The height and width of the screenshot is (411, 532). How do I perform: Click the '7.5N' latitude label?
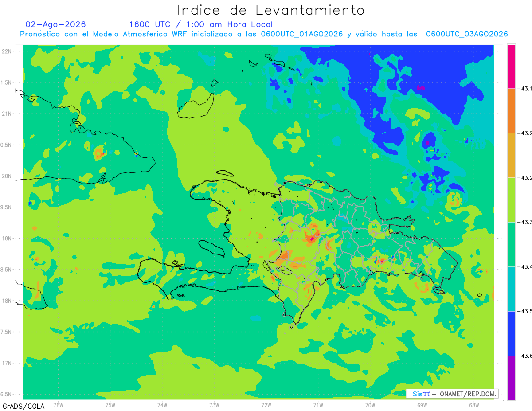pos(6,332)
